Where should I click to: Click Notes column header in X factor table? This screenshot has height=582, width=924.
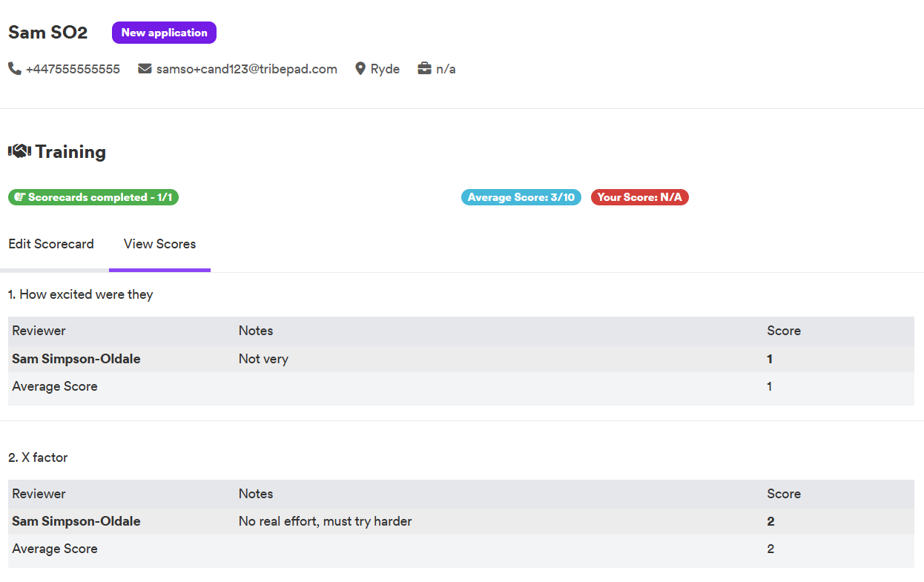pos(256,494)
